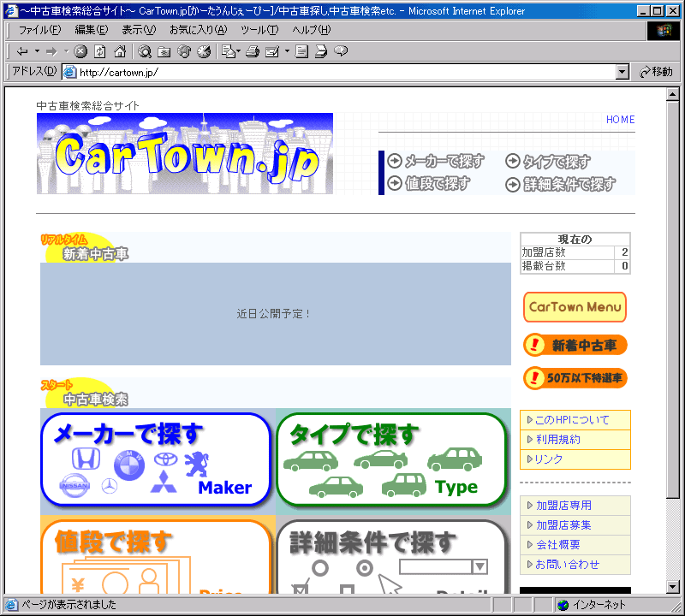Open the お気に入り(A) menu
Viewport: 685px width, 616px height.
pyautogui.click(x=199, y=30)
